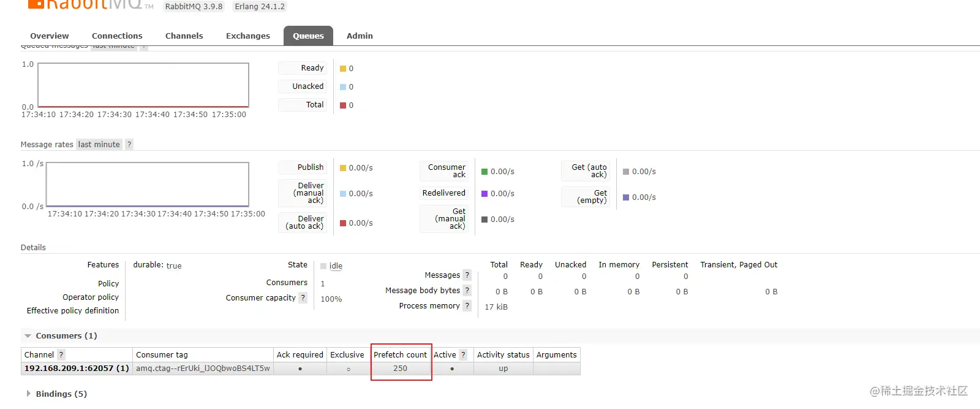Change the Message rates 'last minute' range
The height and width of the screenshot is (409, 980).
99,145
